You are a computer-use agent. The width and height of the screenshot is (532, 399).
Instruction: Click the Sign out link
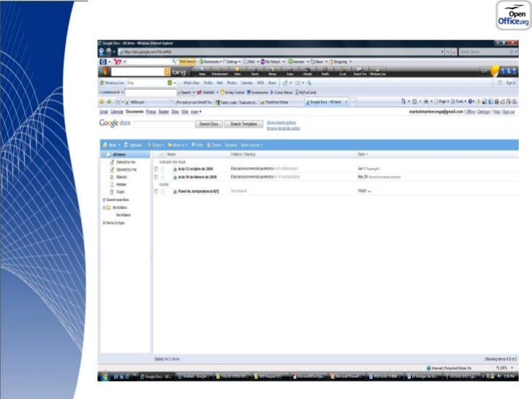pos(509,112)
